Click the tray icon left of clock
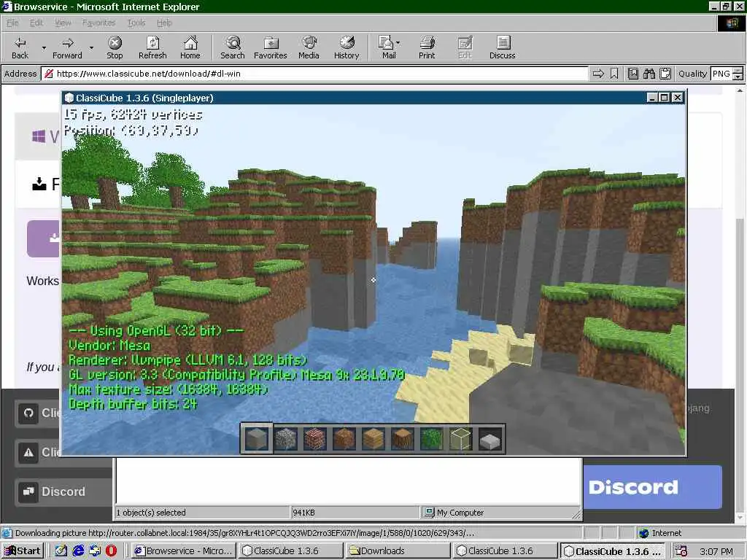The image size is (747, 560). [x=681, y=551]
